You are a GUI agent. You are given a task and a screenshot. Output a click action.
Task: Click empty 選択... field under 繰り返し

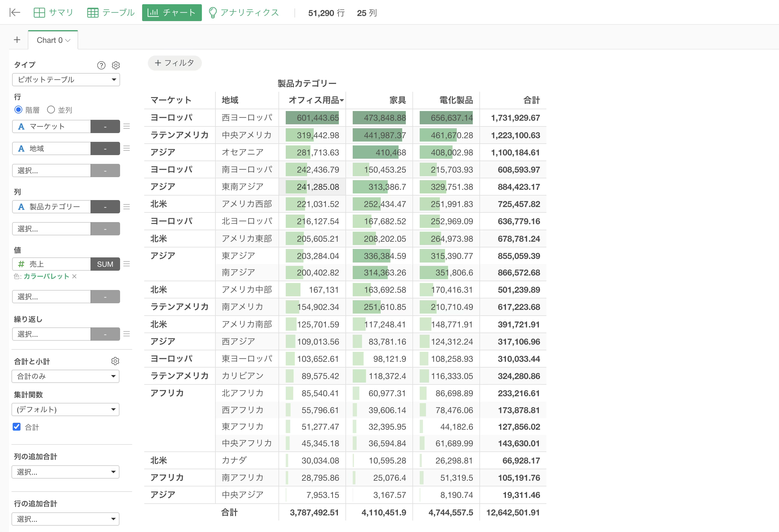(51, 334)
